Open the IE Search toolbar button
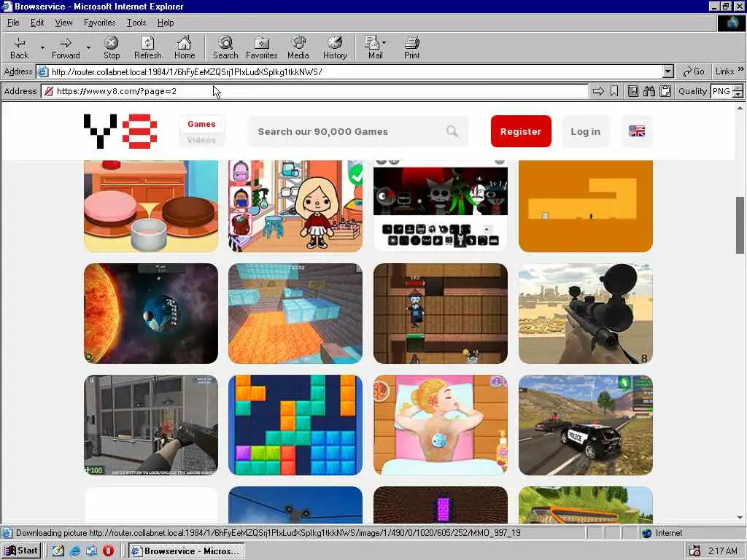 pyautogui.click(x=225, y=47)
